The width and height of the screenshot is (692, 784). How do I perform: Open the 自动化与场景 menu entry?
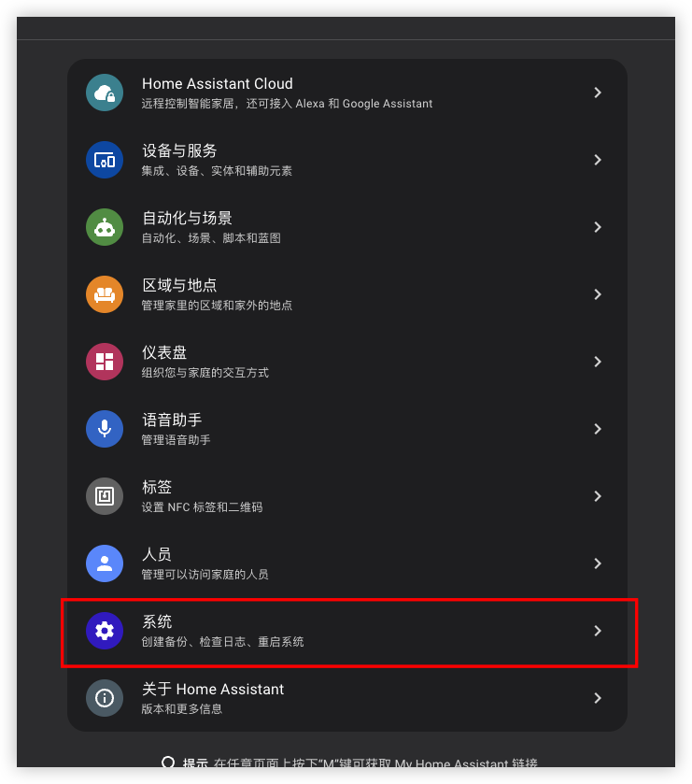[x=347, y=227]
